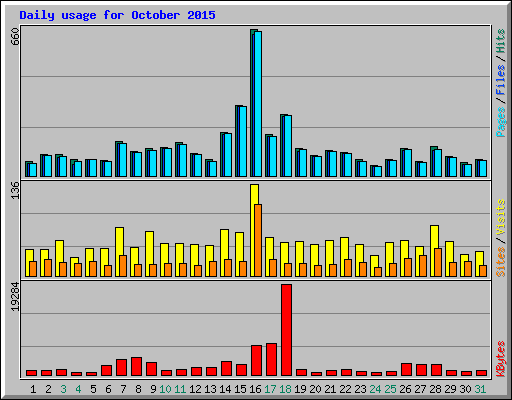Viewport: 512px width, 400px height.
Task: Click day label '17' on the axis
Action: pos(270,389)
